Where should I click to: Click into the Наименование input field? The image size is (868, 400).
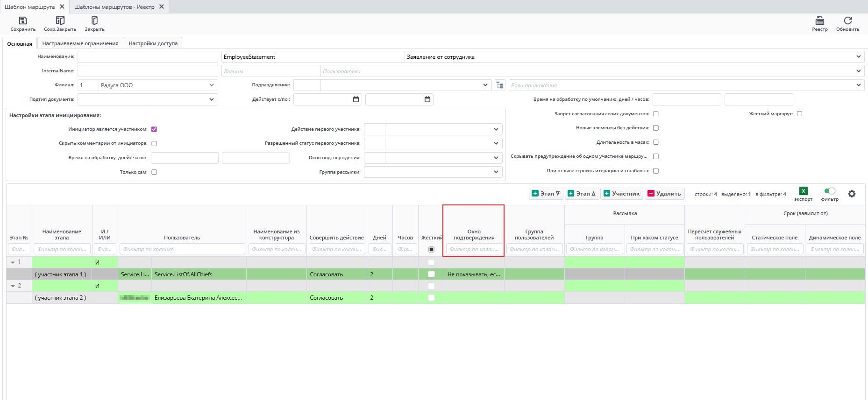pyautogui.click(x=148, y=56)
